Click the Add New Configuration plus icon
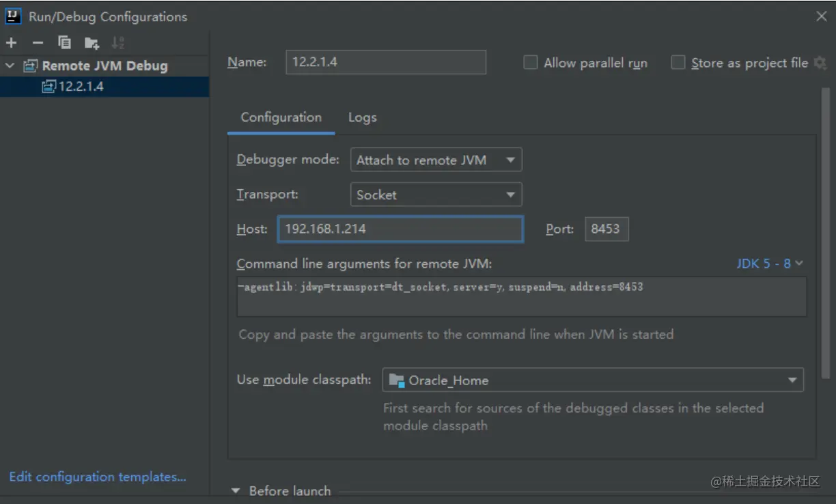836x504 pixels. pos(11,43)
